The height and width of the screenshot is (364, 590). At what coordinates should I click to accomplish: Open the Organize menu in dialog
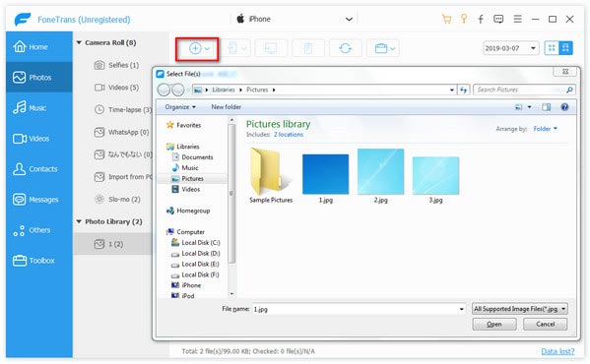[x=180, y=107]
